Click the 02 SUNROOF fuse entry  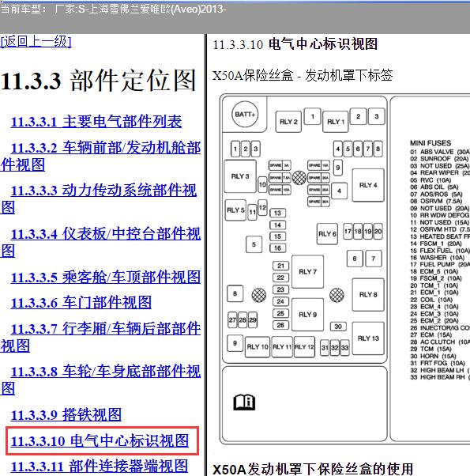[439, 159]
